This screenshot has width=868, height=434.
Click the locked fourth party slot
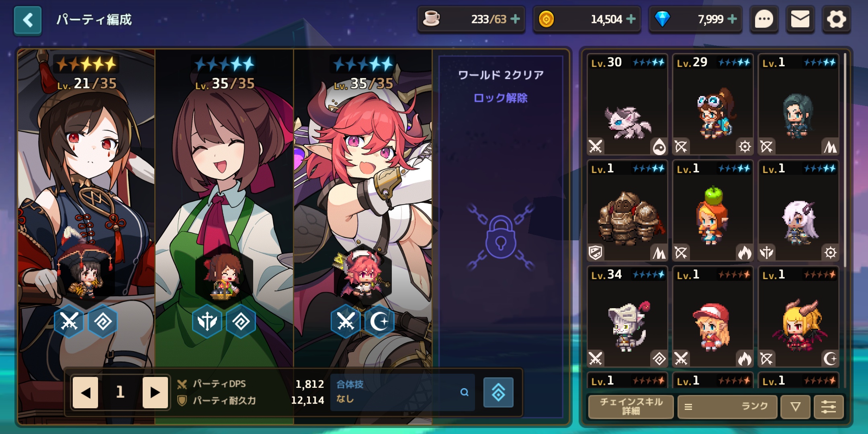coord(501,236)
